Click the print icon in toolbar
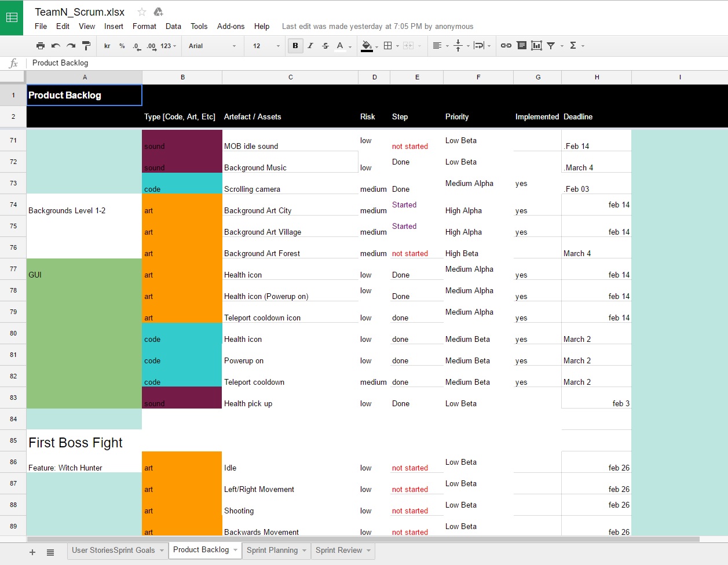This screenshot has height=565, width=728. tap(40, 46)
